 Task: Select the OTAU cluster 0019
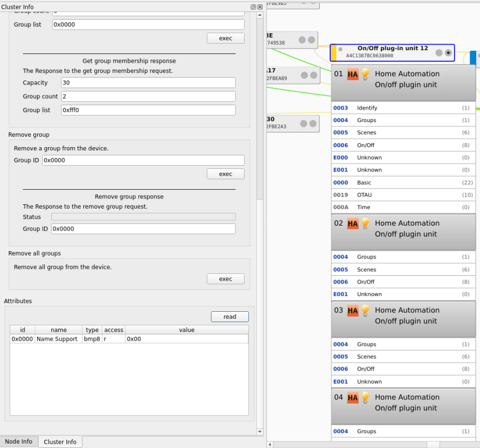404,195
